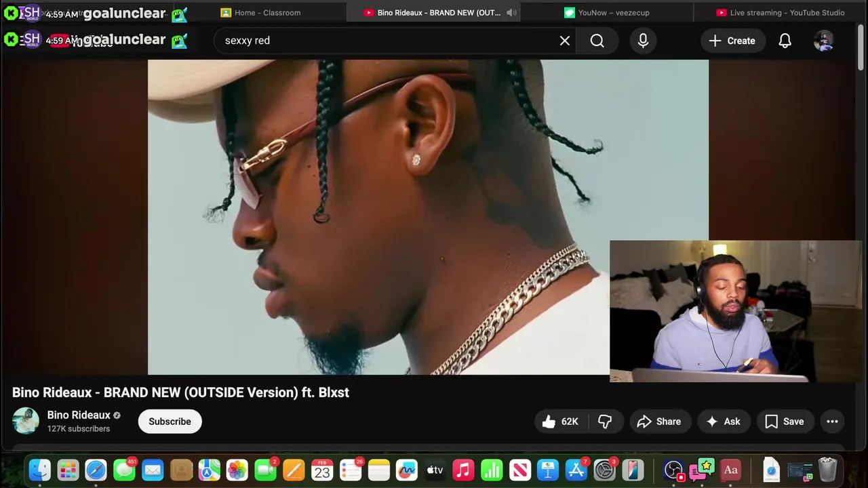Click the webcam overlay picture

point(735,311)
